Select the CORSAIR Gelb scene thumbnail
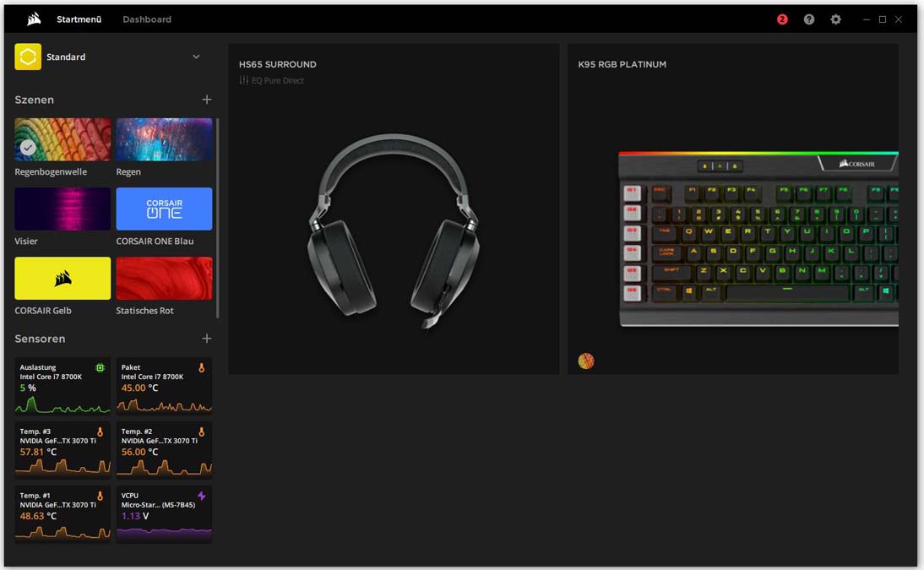The width and height of the screenshot is (924, 570). (x=63, y=278)
